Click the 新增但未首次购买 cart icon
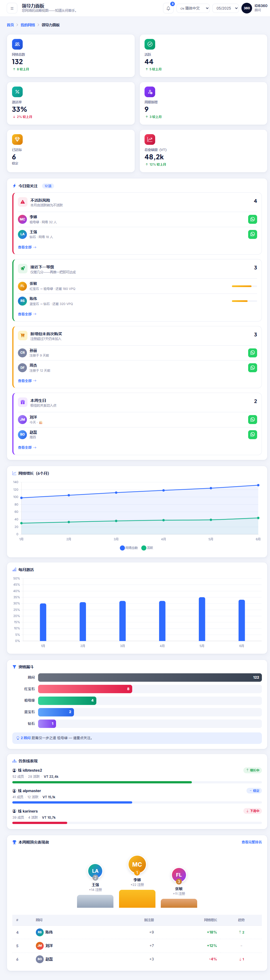Viewport: 270px width, 980px height. click(22, 336)
